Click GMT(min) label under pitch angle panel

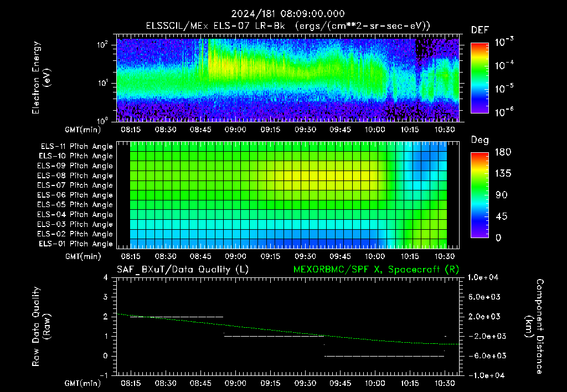click(x=83, y=256)
